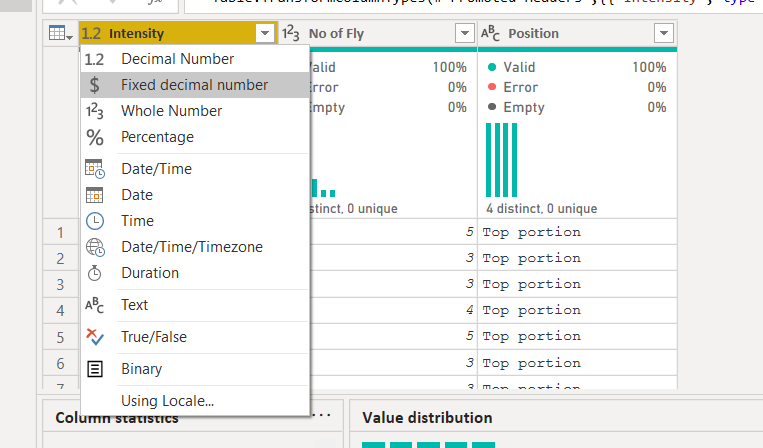Image resolution: width=763 pixels, height=448 pixels.
Task: Click the 123 type icon on No of Fly
Action: point(291,34)
